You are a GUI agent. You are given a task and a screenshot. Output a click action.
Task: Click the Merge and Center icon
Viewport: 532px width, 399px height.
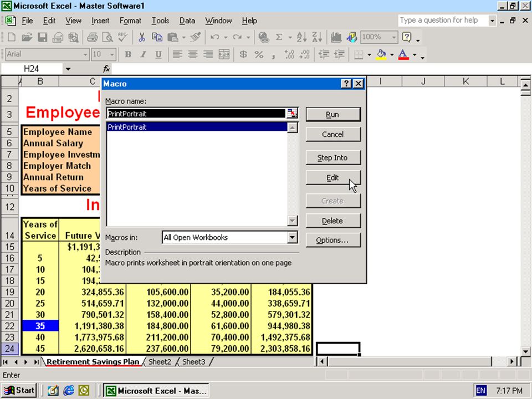224,54
